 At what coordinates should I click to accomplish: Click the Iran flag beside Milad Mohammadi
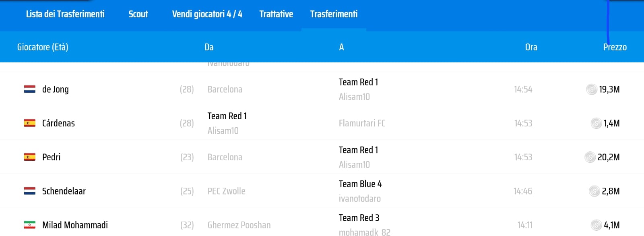[30, 225]
